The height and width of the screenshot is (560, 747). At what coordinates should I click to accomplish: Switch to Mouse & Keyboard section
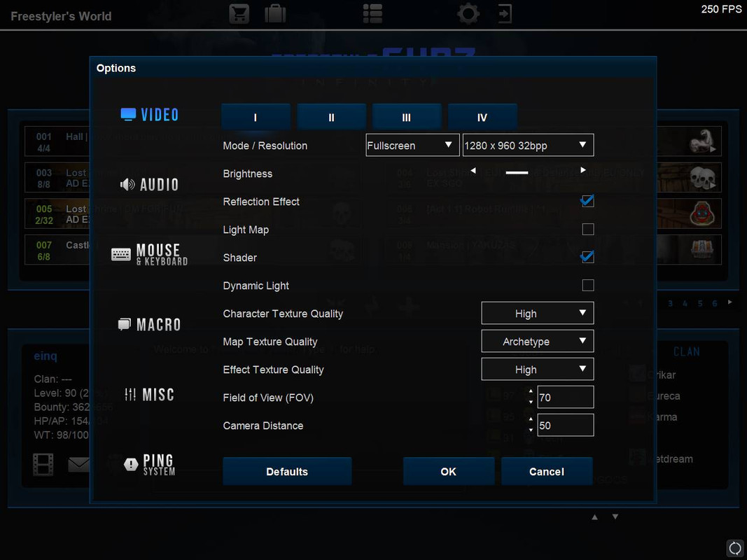(150, 254)
